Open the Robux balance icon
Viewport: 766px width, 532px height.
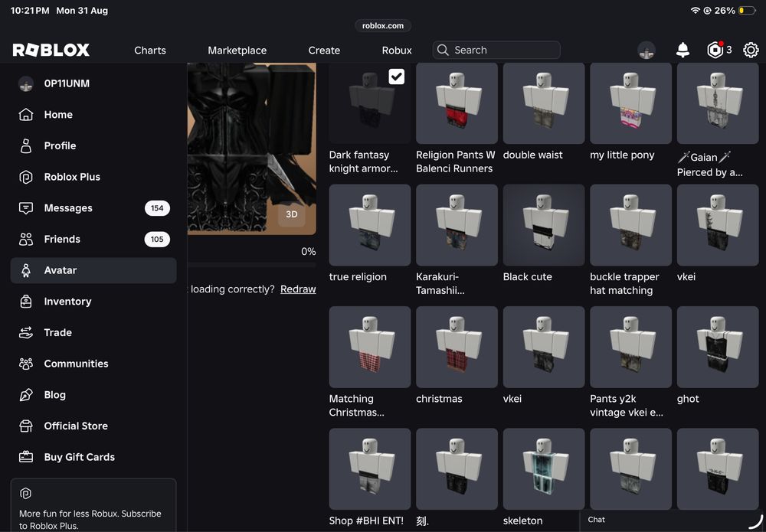(715, 50)
